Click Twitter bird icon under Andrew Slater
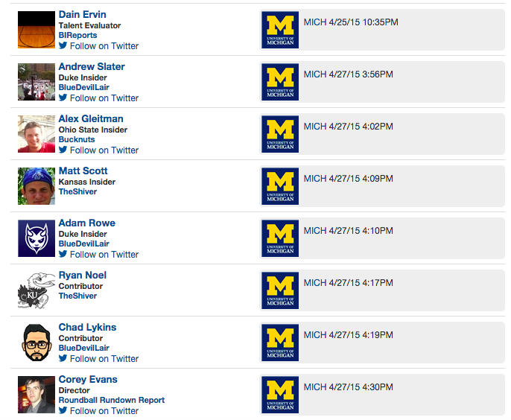This screenshot has height=420, width=511. coord(63,98)
